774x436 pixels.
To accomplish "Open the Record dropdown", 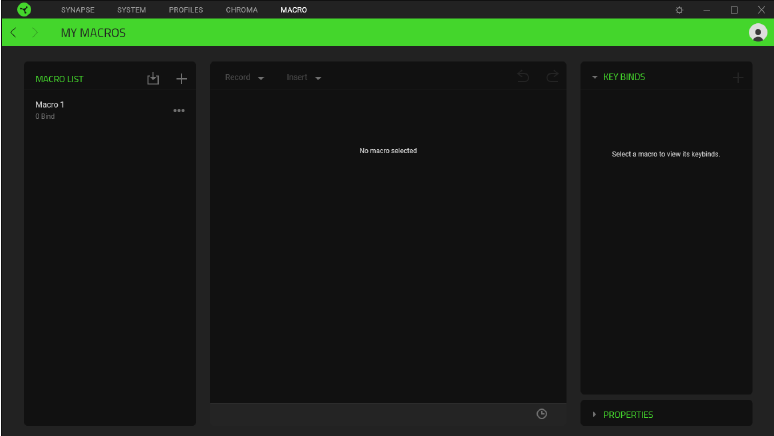I will (244, 78).
